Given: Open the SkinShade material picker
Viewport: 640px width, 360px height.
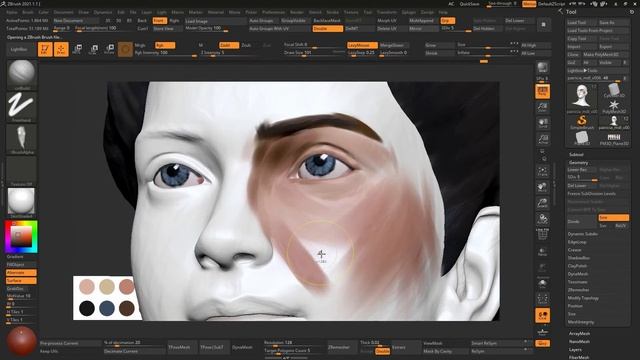Looking at the screenshot, I should click(x=21, y=202).
